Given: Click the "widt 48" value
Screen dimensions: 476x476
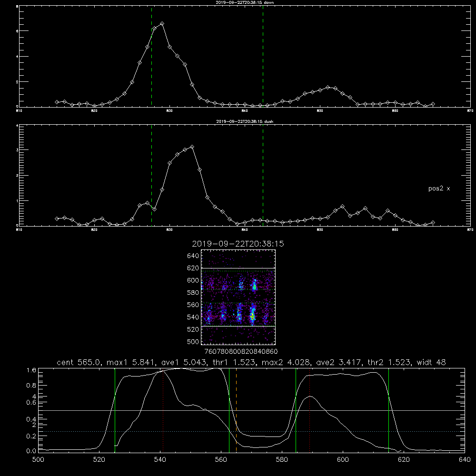Looking at the screenshot, I should click(431, 362).
